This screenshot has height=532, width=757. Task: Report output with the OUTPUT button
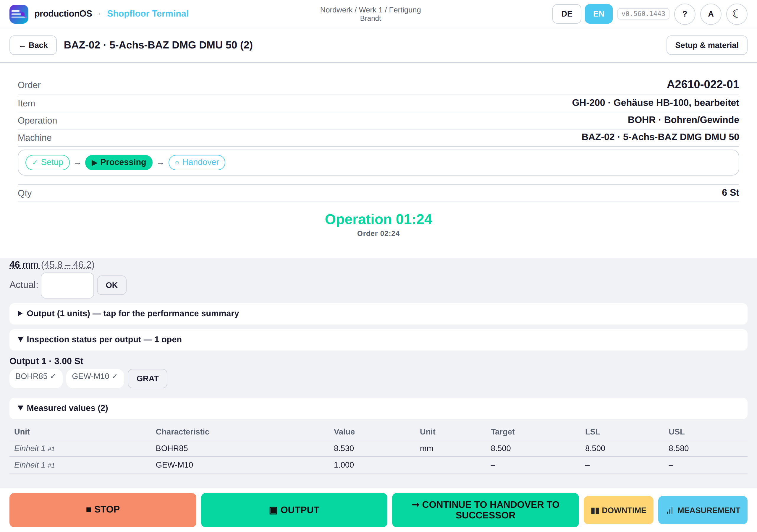pos(294,510)
